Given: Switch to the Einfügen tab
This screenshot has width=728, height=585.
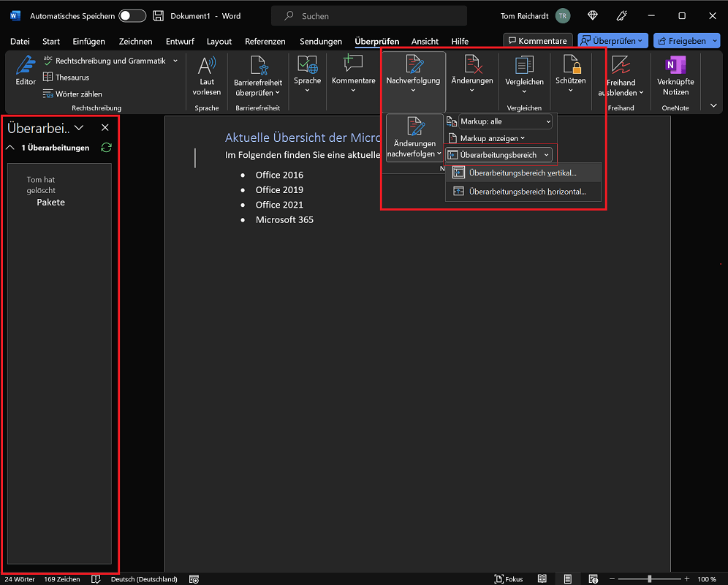Looking at the screenshot, I should [x=88, y=42].
